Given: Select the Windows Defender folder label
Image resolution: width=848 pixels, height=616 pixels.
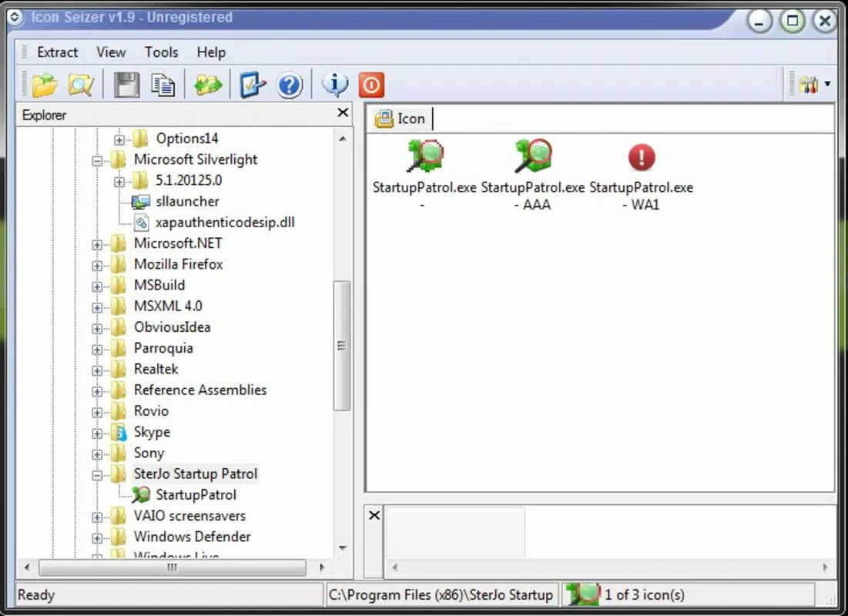Looking at the screenshot, I should tap(192, 537).
